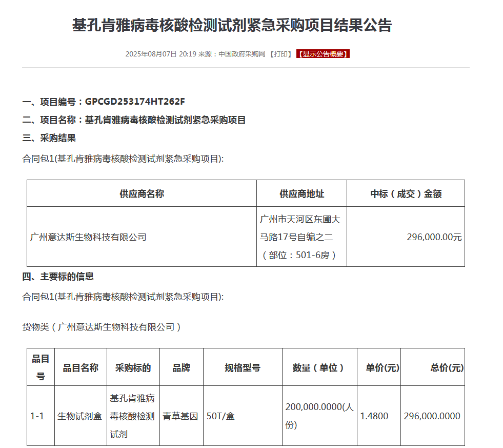This screenshot has height=448, width=503.
Task: Click the 青草基因 brand cell
Action: pos(180,416)
